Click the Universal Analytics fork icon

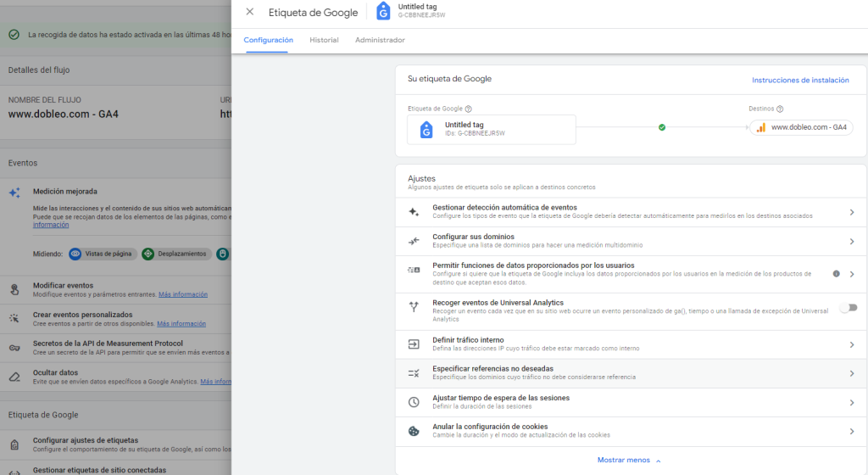click(x=414, y=307)
